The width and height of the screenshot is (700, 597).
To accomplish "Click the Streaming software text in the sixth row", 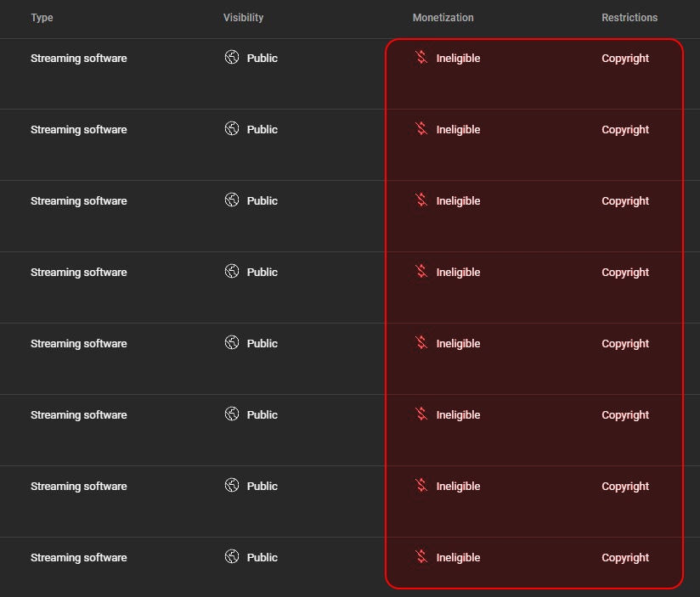I will click(x=79, y=415).
